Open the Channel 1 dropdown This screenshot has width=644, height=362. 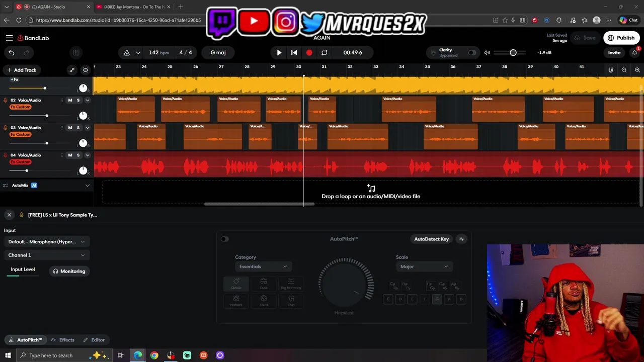coord(46,255)
